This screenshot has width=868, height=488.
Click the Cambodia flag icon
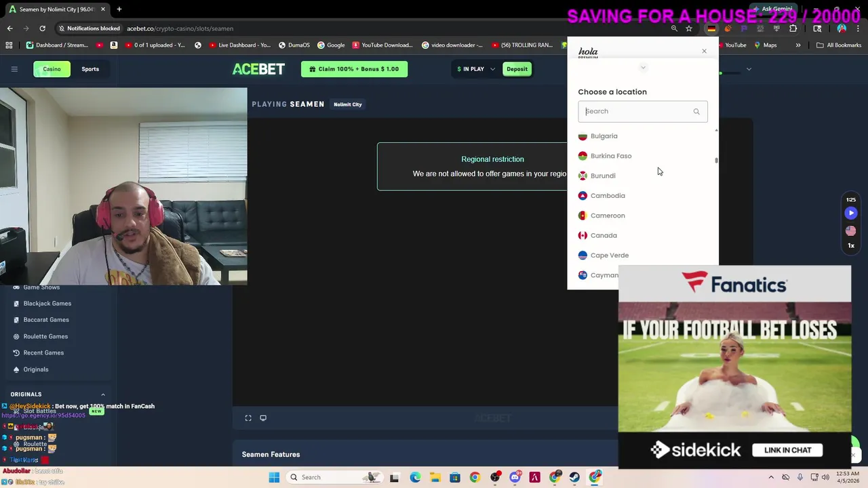tap(583, 196)
